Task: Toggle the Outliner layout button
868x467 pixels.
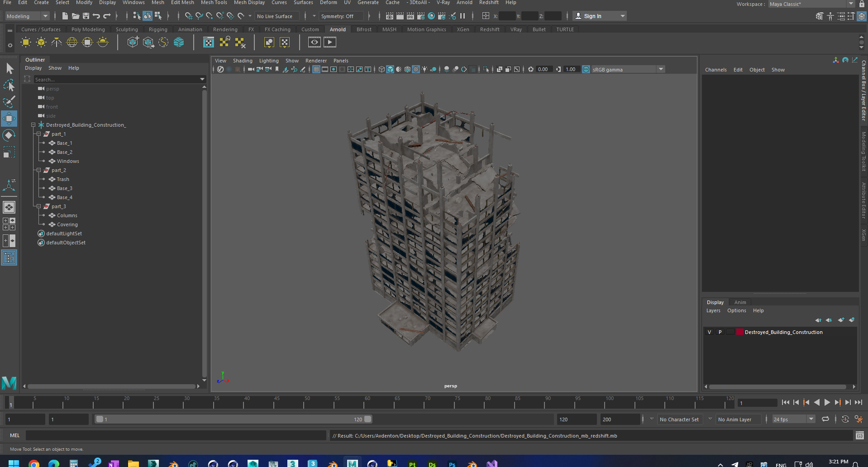Action: coord(9,258)
